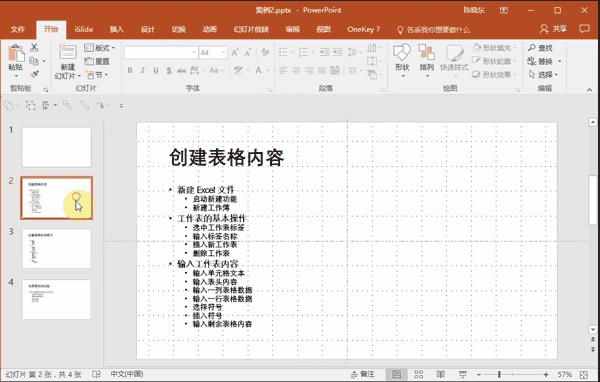Open the Font Color A dropdown
Screen dimensions: 600x382
click(268, 70)
